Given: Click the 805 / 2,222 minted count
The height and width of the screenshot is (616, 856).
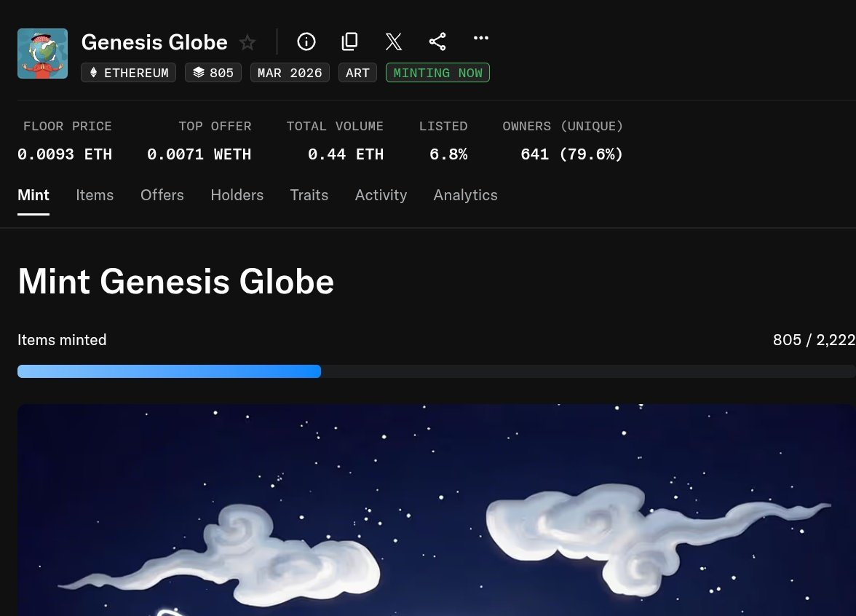Looking at the screenshot, I should click(814, 339).
